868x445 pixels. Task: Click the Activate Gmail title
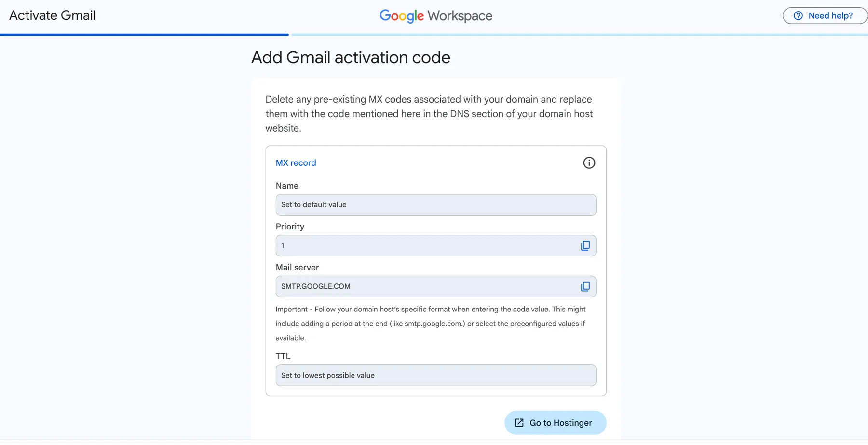pos(53,15)
